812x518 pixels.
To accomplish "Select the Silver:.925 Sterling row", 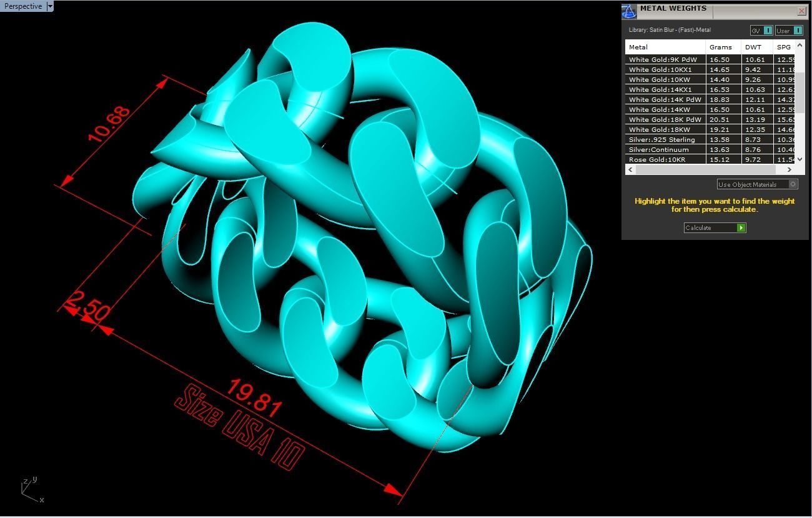I will point(710,139).
